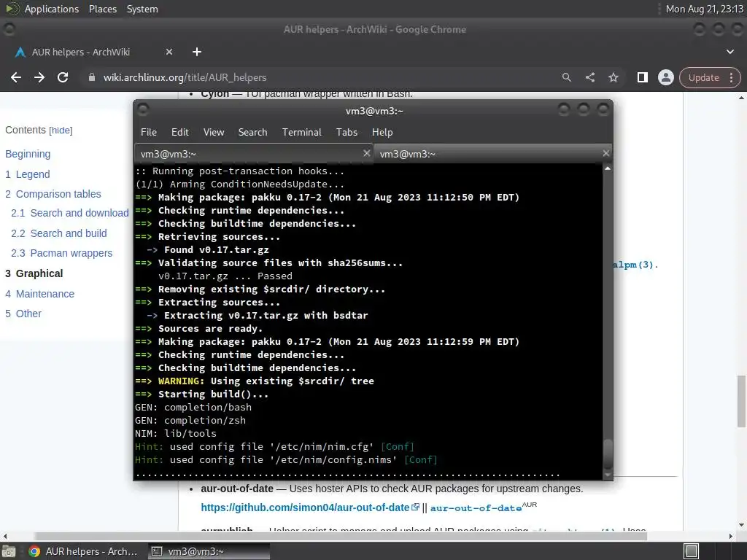Click the page scroll left arrow
Screen dimensions: 747x560
tap(5, 536)
